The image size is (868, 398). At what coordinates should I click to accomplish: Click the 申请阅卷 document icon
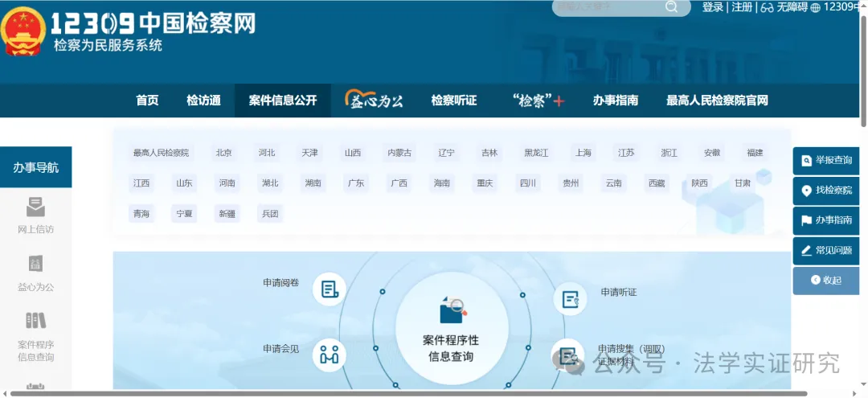pos(330,289)
